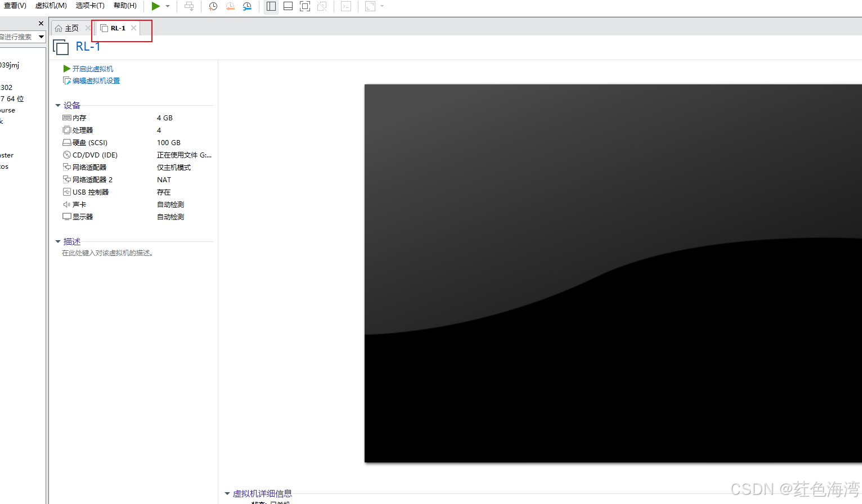
Task: Open the 选项卡(T) menu
Action: [90, 6]
